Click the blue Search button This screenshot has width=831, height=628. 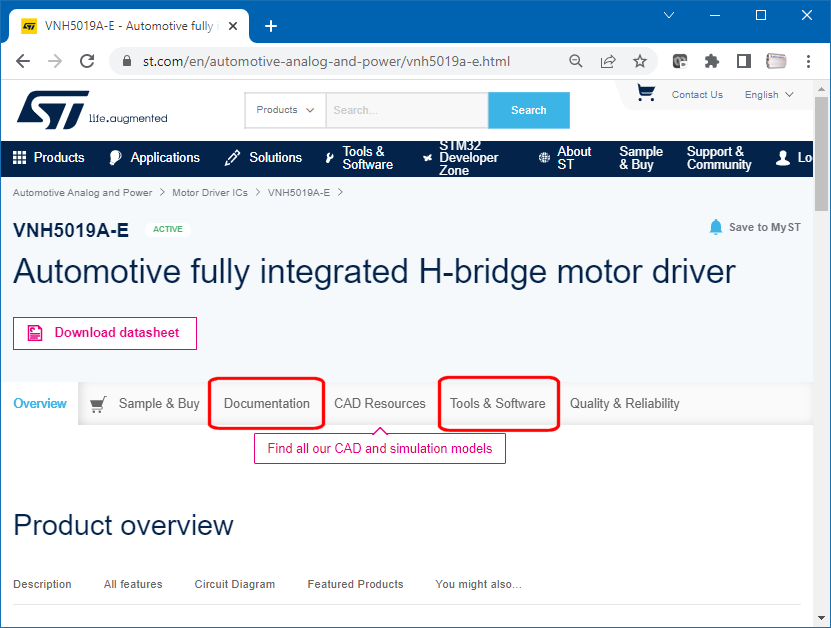coord(529,110)
